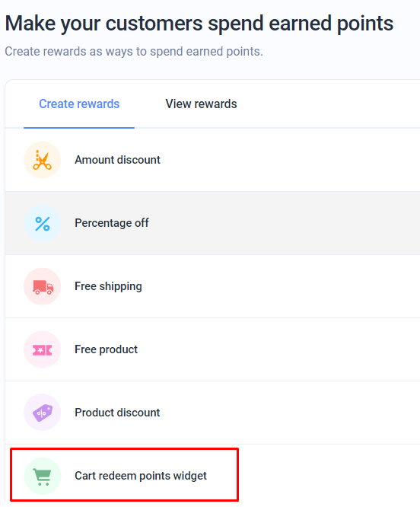Select the green shopping cart icon

[43, 476]
